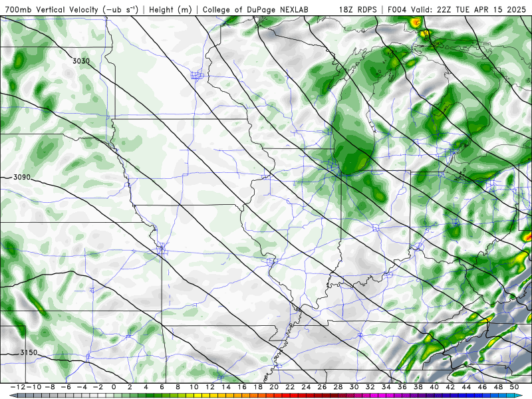Screen dimensions: 532x399
Task: Click the -2 value on color scale
Action: click(98, 387)
